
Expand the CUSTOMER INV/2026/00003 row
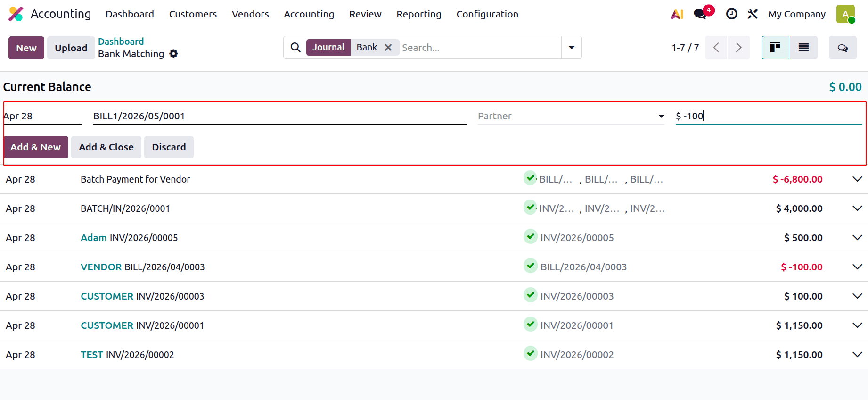(857, 296)
